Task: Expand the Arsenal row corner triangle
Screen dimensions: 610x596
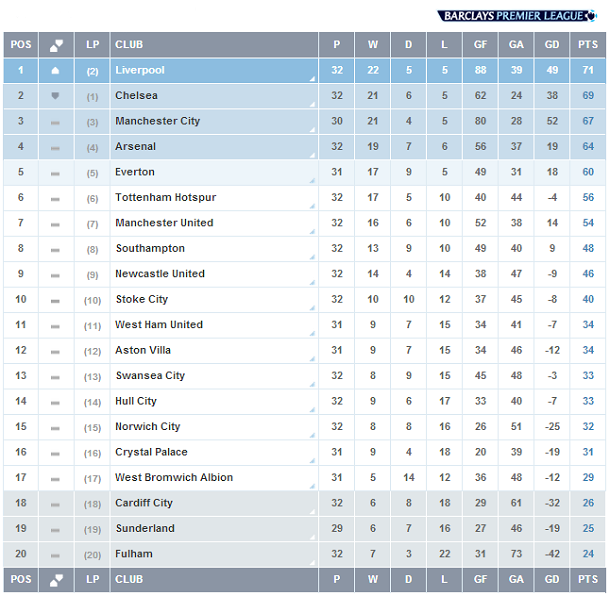Action: click(312, 155)
